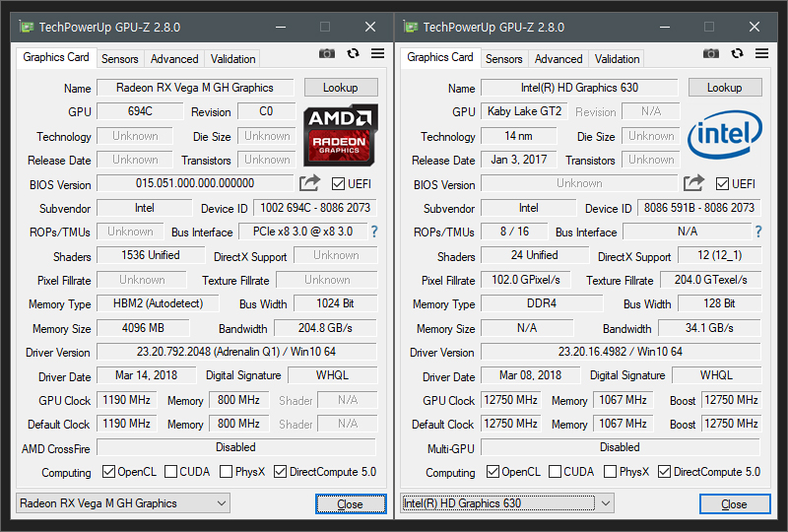This screenshot has height=532, width=788.
Task: Click the Intel logo
Action: (725, 134)
